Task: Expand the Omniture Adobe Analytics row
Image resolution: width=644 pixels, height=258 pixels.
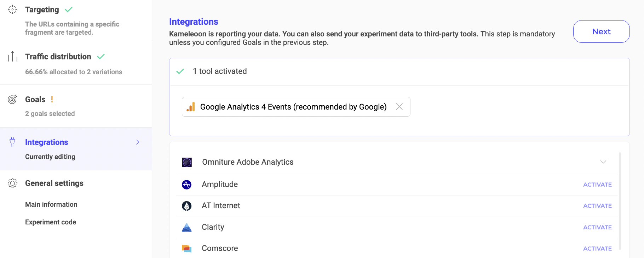Action: [603, 162]
